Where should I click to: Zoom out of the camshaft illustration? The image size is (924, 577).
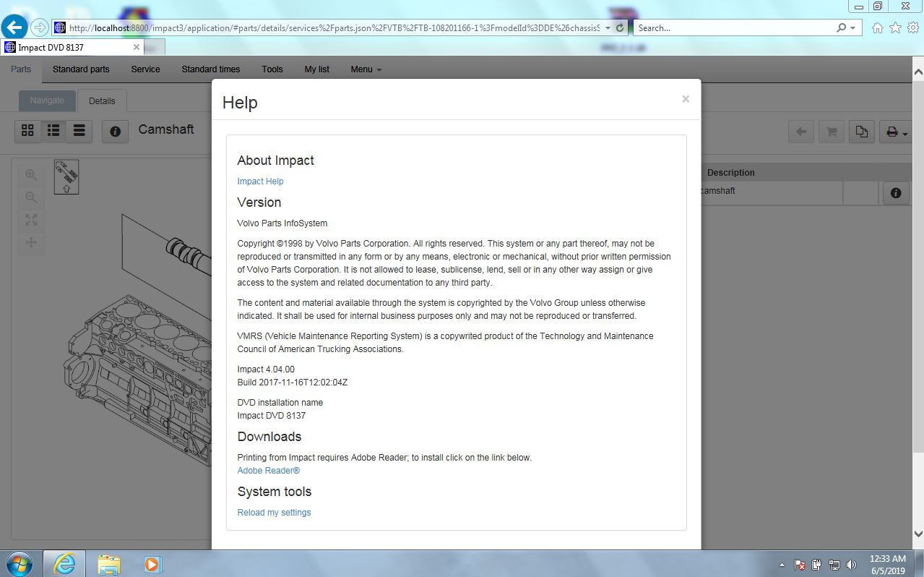(31, 197)
